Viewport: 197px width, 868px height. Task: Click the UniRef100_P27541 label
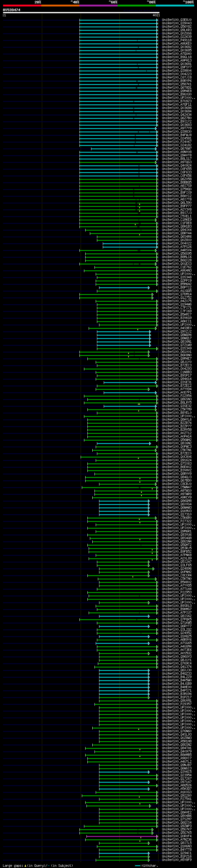click(x=177, y=799)
